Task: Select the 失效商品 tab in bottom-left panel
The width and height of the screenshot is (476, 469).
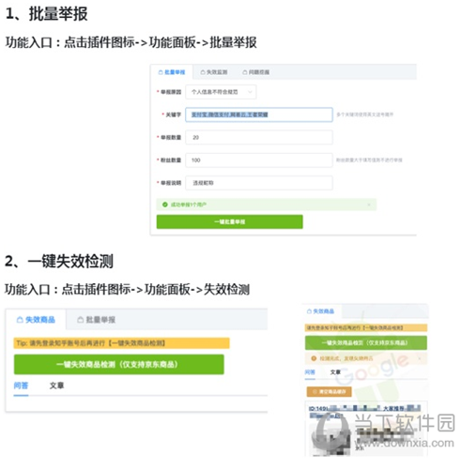Action: 36,320
